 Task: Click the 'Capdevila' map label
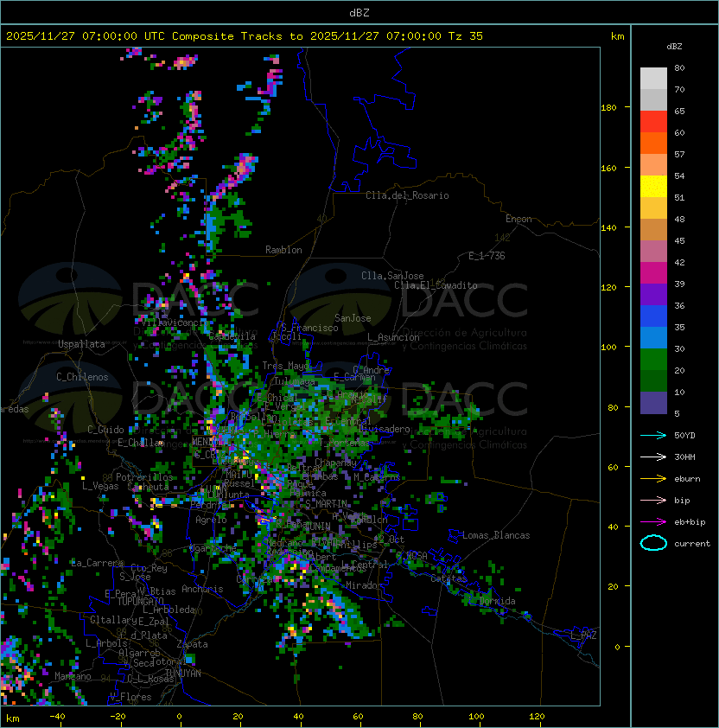point(232,336)
